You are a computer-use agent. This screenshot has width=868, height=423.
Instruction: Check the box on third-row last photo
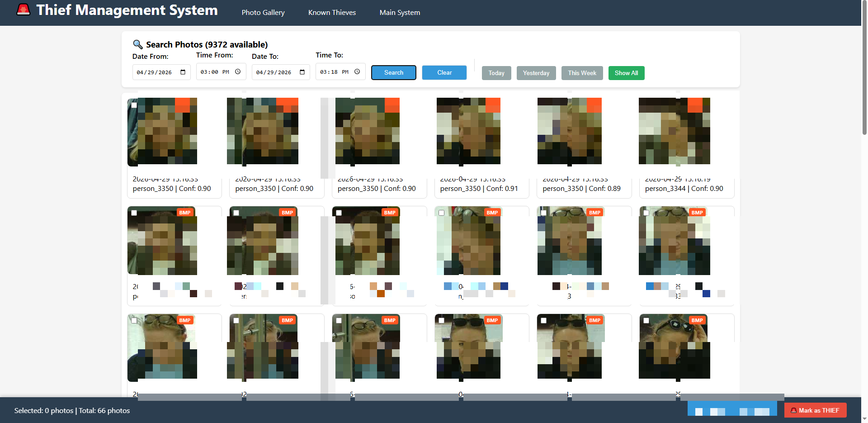[x=646, y=320]
